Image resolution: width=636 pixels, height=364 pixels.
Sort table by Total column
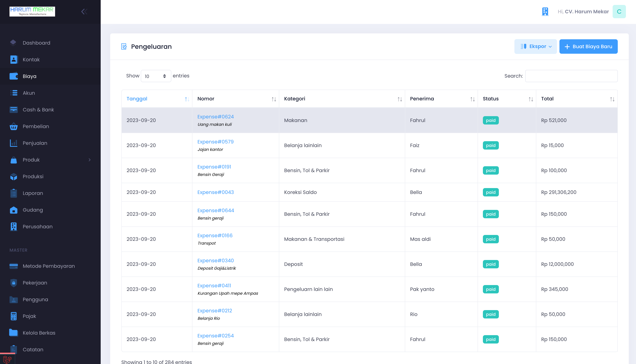coord(577,99)
